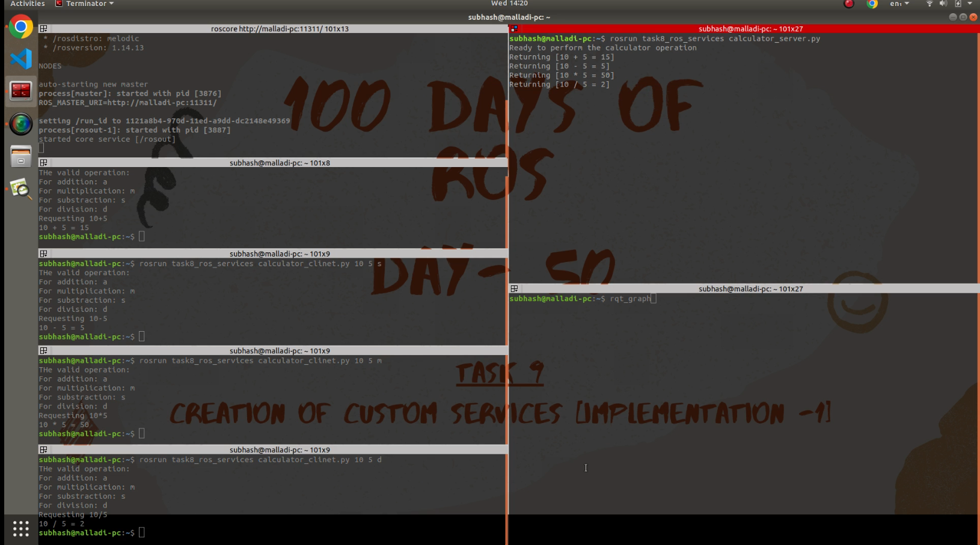Open the camera lens app in the dock
This screenshot has width=980, height=545.
pos(21,124)
